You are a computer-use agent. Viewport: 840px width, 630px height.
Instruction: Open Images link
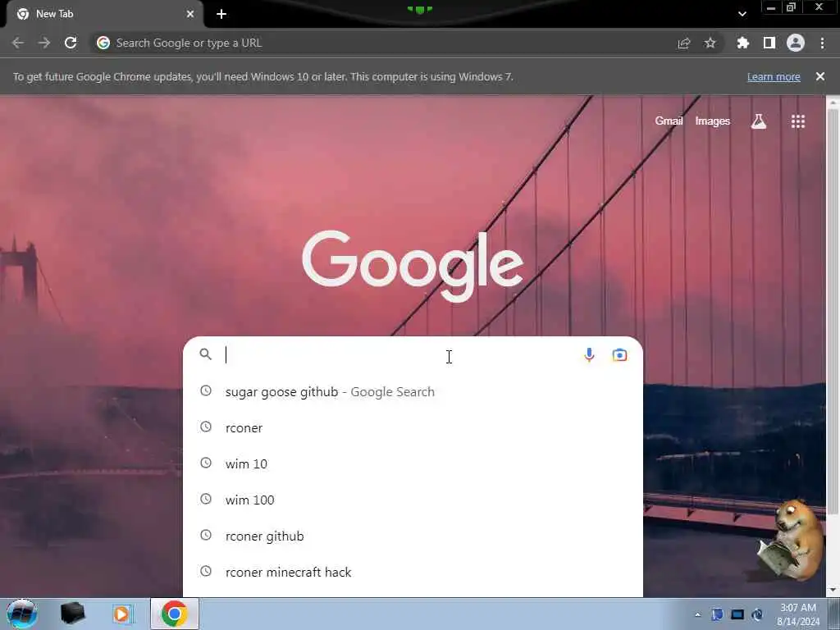click(713, 121)
